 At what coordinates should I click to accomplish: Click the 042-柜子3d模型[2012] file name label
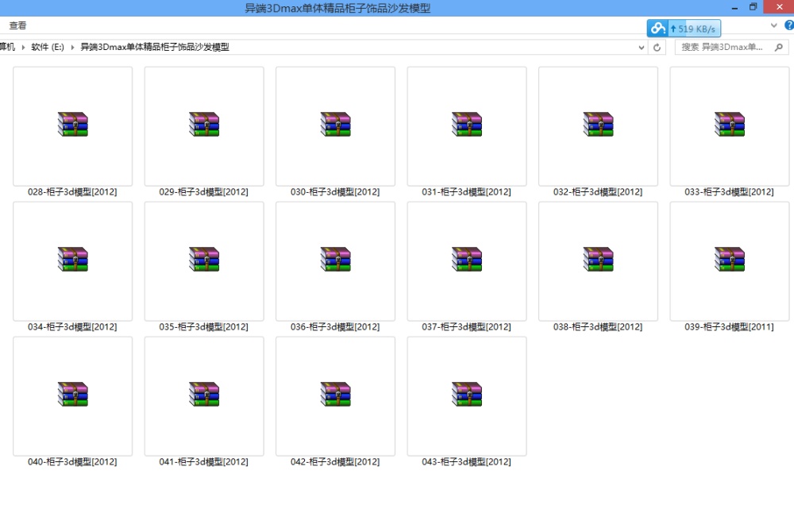(335, 462)
